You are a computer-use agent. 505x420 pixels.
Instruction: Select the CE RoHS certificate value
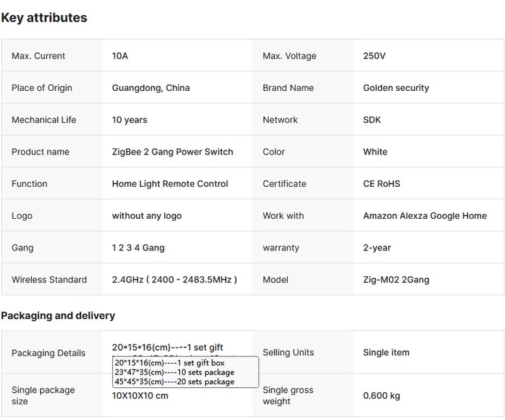[x=381, y=184]
